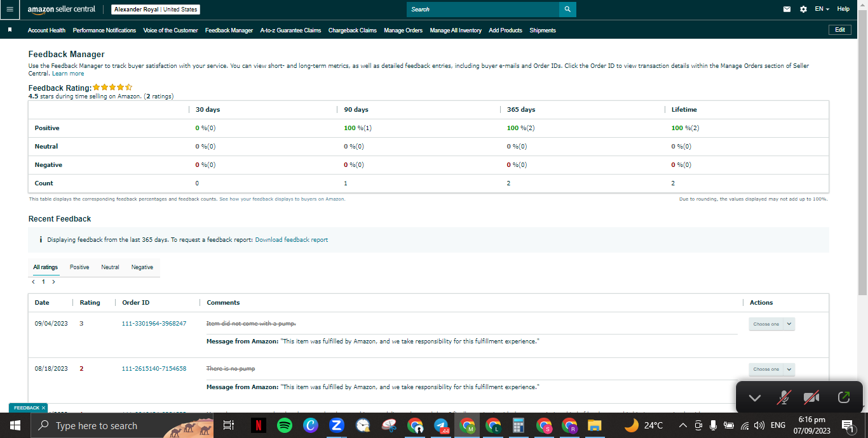This screenshot has width=868, height=438.
Task: Click the Amazon Seller Central logo
Action: [62, 10]
